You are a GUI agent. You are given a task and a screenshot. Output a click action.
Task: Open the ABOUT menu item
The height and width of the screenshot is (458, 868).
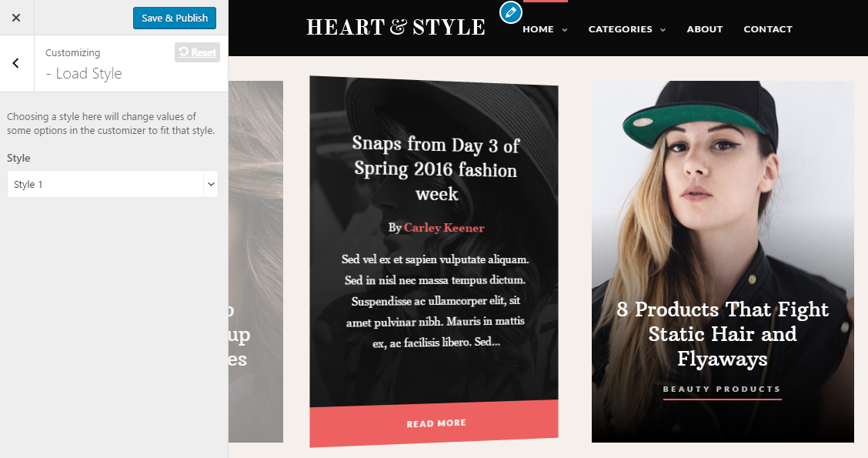coord(705,29)
